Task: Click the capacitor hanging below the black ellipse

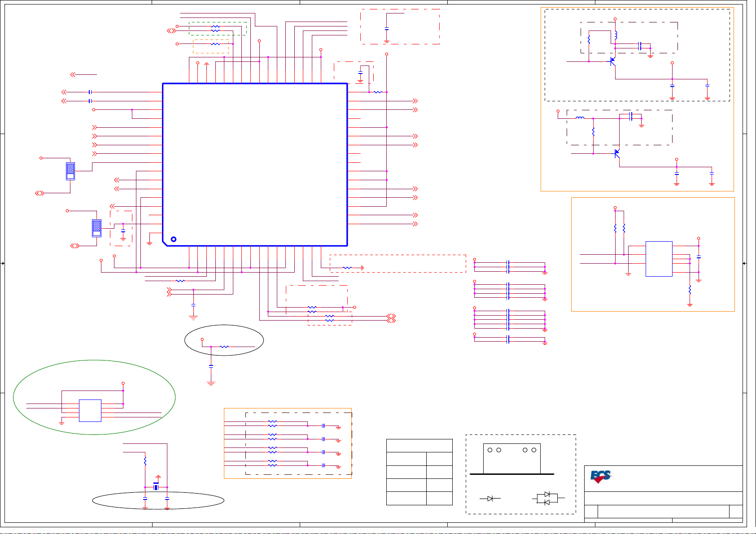Action: click(x=211, y=366)
